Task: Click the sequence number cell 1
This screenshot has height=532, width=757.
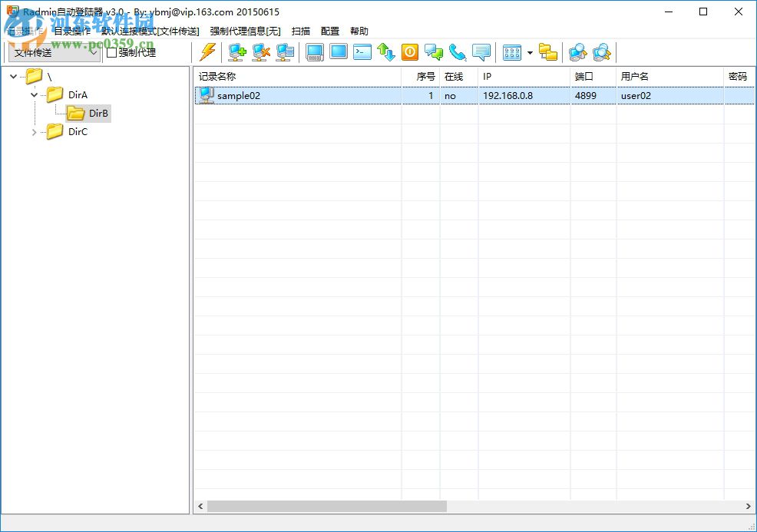Action: [431, 96]
